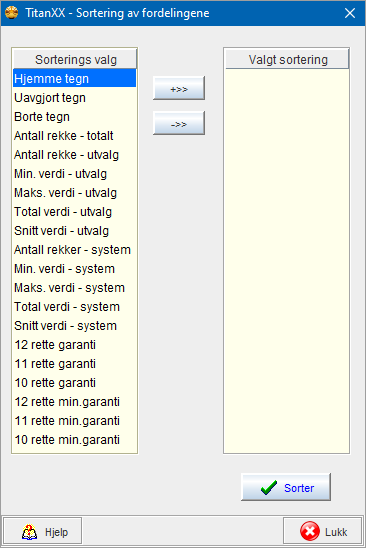Pick Maks. verdi - utvalg option
This screenshot has width=366, height=548.
pyautogui.click(x=74, y=193)
